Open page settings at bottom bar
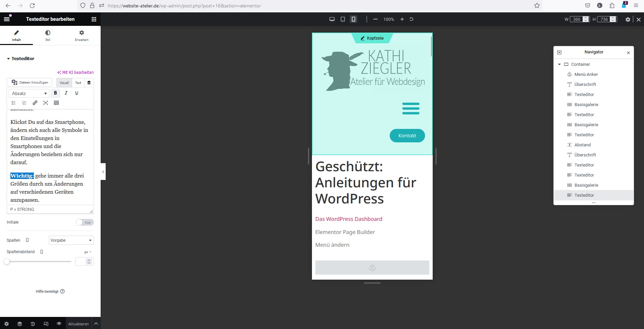Viewport: 644px width, 329px height. (x=6, y=324)
